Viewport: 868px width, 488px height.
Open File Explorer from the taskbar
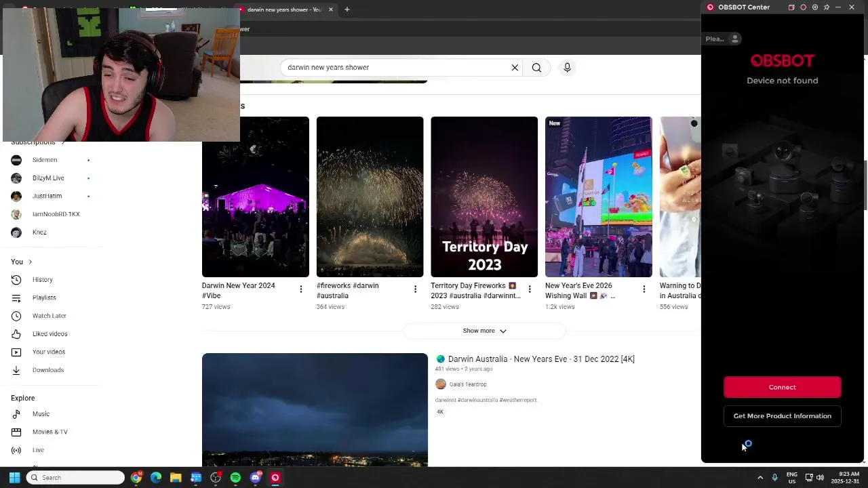pyautogui.click(x=176, y=478)
